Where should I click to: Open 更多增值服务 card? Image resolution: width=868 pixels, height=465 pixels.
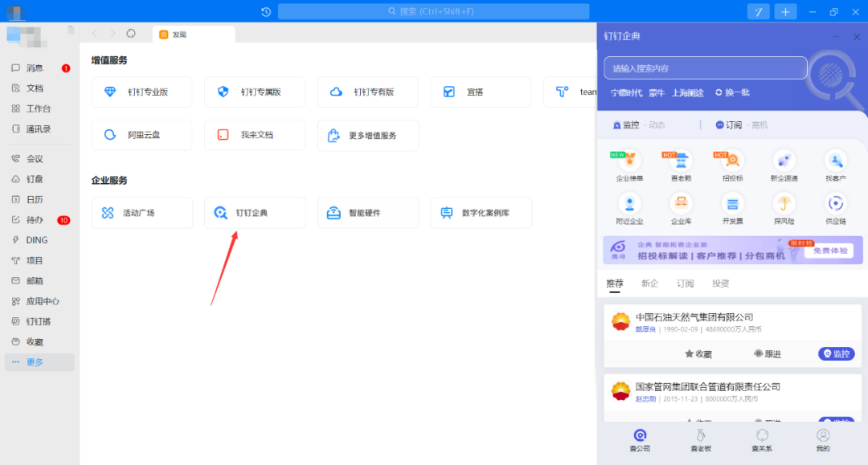(x=367, y=136)
